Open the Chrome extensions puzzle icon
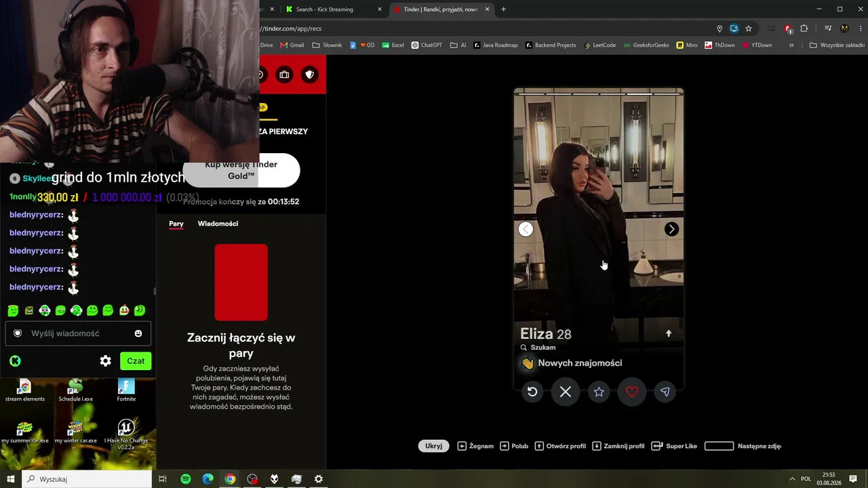Viewport: 868px width, 488px height. click(x=804, y=28)
